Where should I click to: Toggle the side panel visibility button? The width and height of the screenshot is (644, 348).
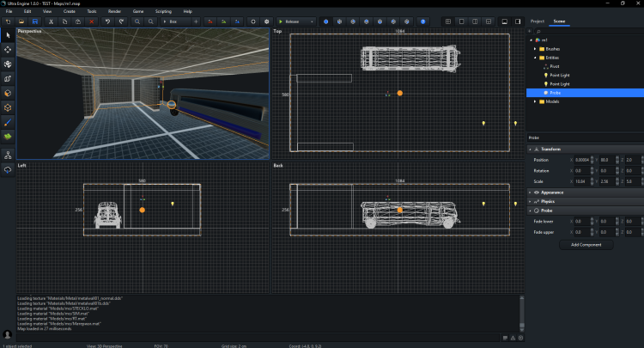click(518, 21)
